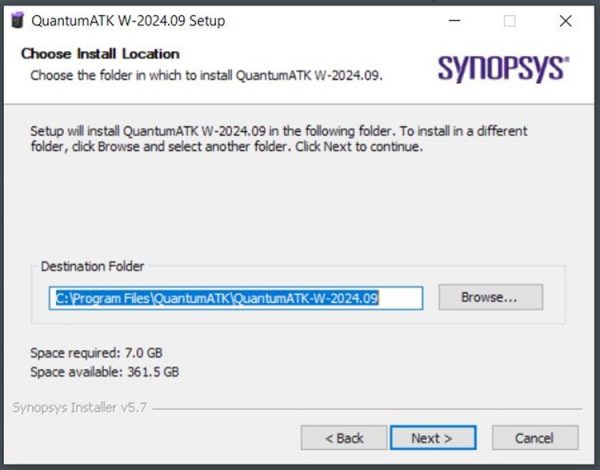Screen dimensions: 600x470
Task: Close the QuantumATK Setup window
Action: pyautogui.click(x=565, y=21)
